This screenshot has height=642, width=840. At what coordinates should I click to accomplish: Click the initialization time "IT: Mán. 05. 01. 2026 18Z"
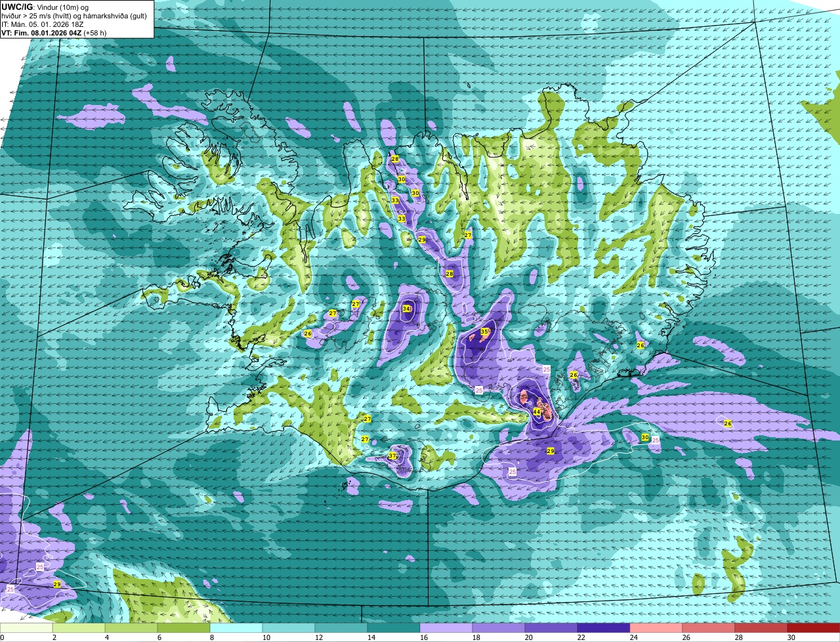click(x=43, y=24)
